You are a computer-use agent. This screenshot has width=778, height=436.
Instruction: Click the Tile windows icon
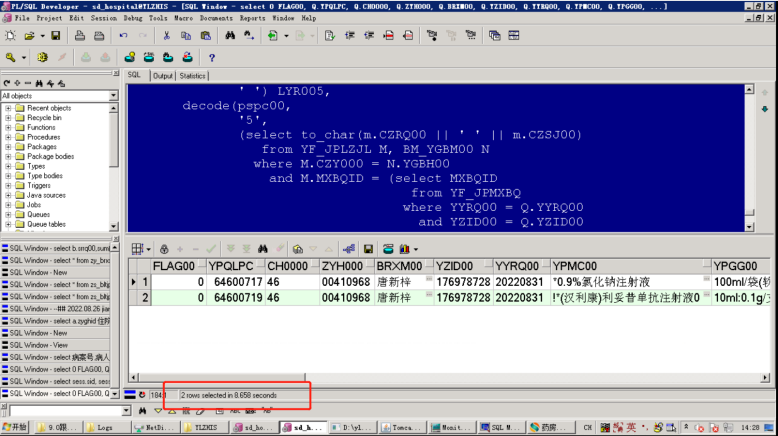click(514, 35)
